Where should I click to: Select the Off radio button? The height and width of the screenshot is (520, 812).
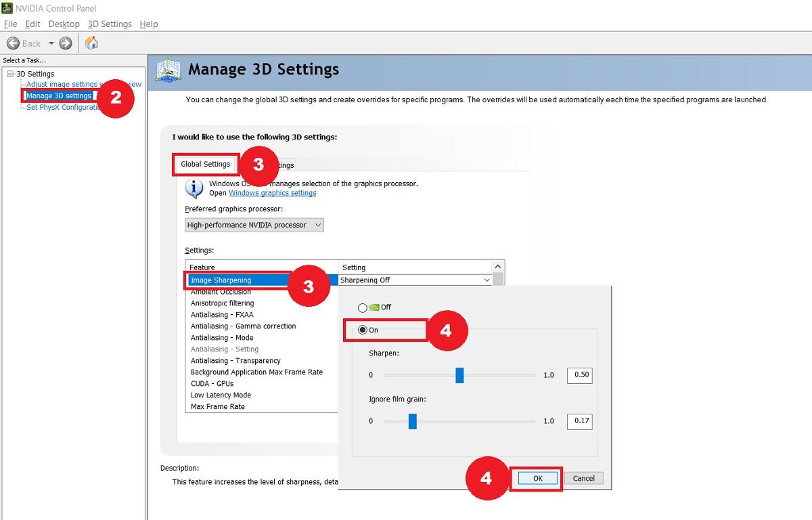click(363, 307)
